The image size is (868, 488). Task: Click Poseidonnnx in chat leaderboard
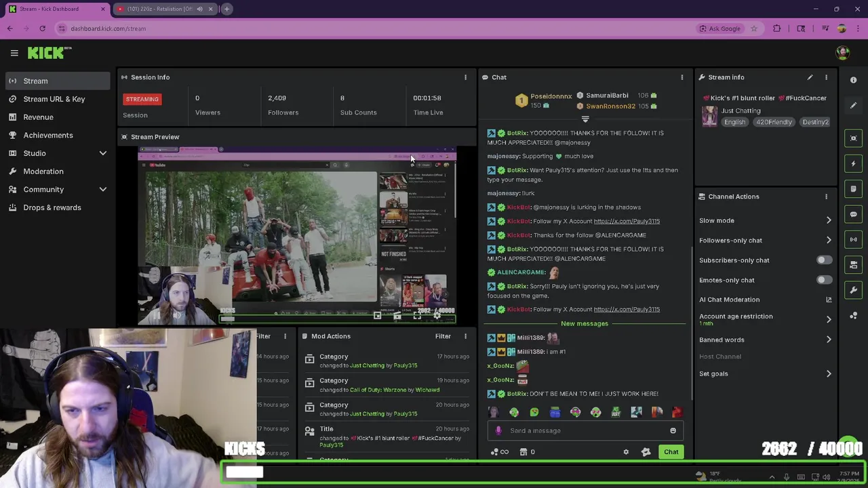(551, 96)
